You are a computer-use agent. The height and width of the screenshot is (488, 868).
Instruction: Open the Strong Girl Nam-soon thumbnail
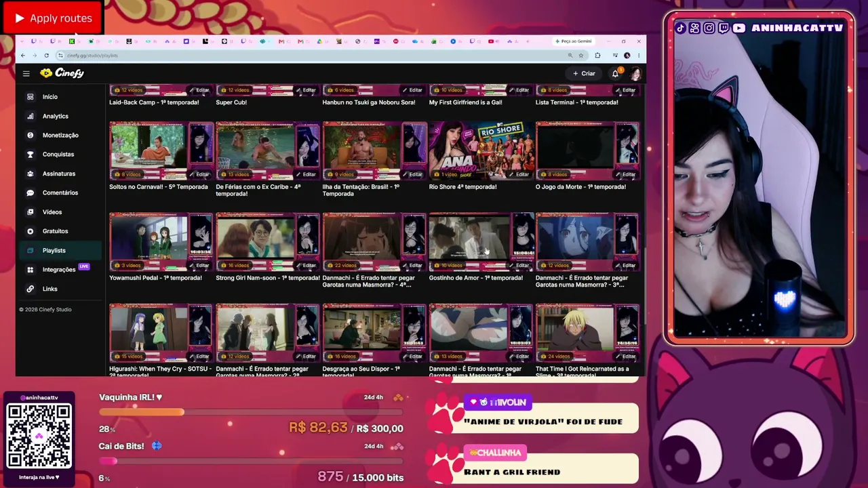click(267, 242)
